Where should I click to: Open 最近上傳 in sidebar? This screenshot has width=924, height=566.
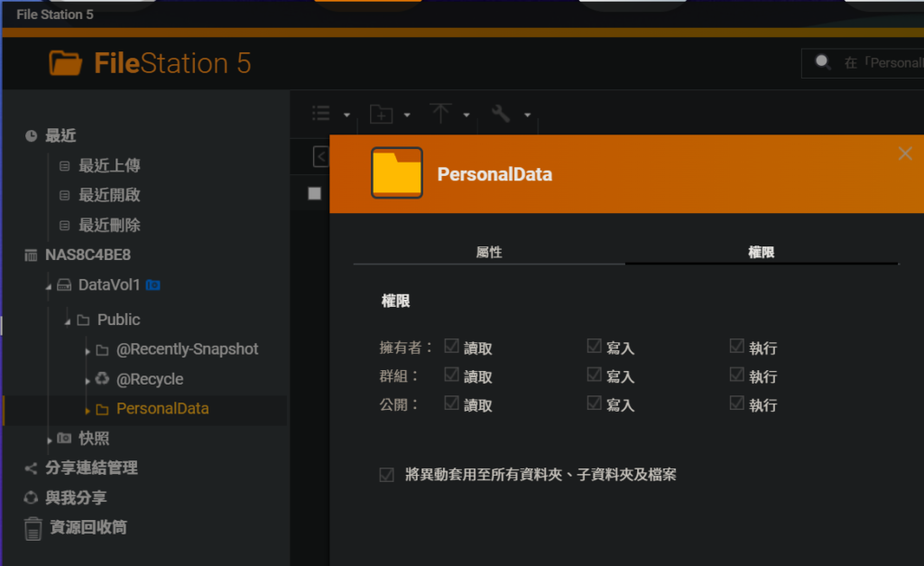tap(109, 166)
